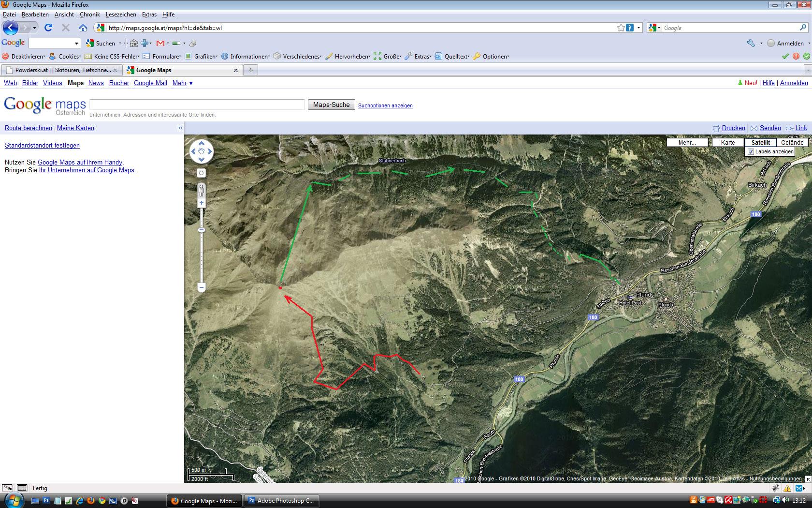Viewport: 812px width, 508px height.
Task: Open the Google toolbar wrench settings icon
Action: tap(751, 43)
